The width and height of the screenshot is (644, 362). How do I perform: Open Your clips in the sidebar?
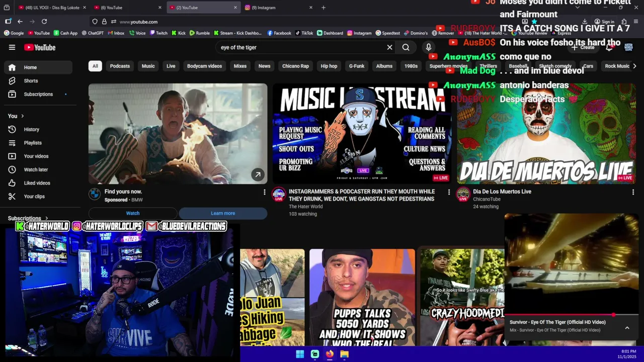(x=38, y=197)
